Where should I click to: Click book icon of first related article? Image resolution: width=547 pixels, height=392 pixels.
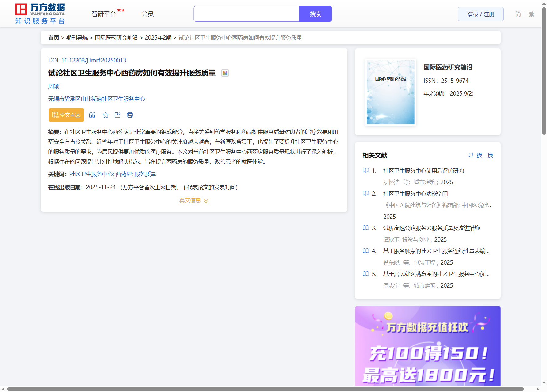(x=366, y=171)
